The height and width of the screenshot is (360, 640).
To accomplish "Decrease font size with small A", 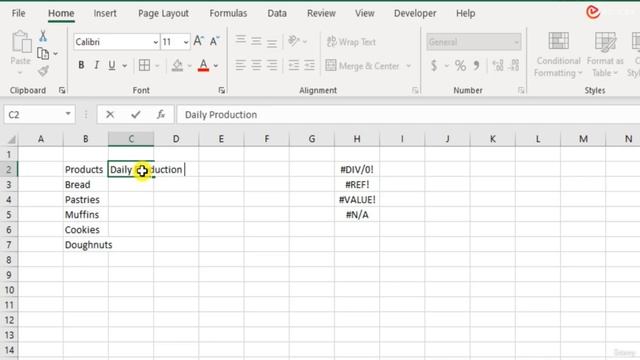I will point(214,41).
